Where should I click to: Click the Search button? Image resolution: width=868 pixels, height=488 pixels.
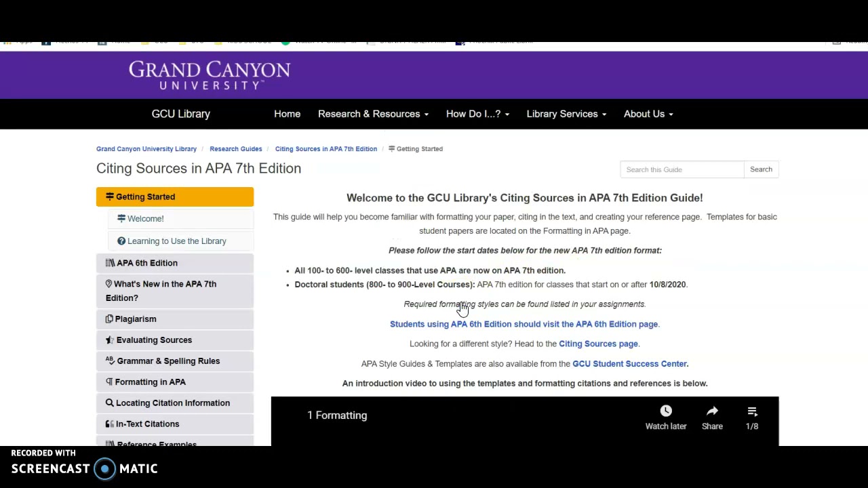(761, 169)
